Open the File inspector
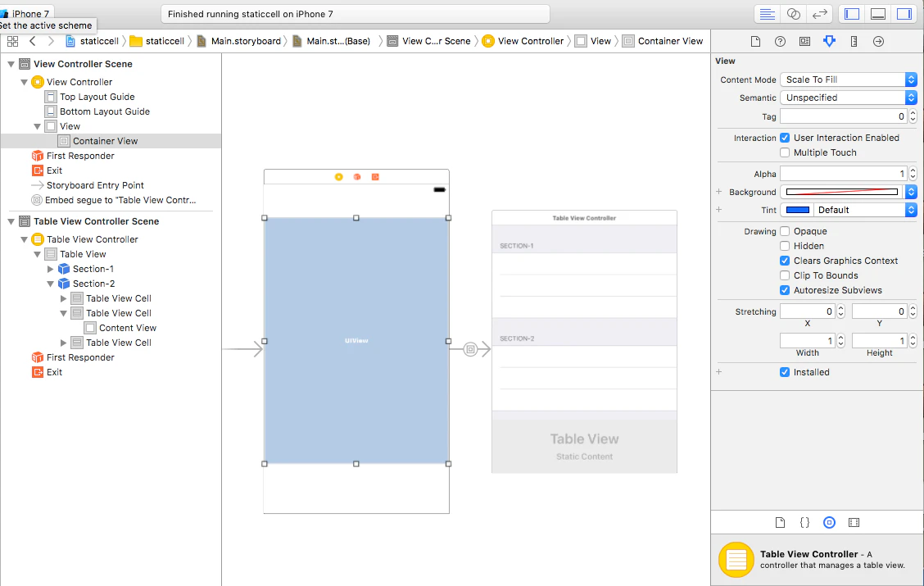Screen dimensions: 924x586 click(755, 41)
